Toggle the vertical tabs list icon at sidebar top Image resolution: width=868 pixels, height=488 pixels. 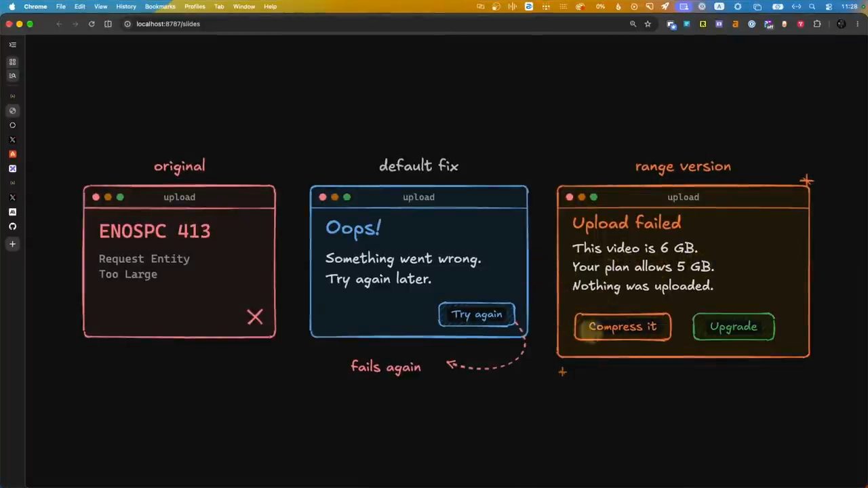[x=12, y=45]
